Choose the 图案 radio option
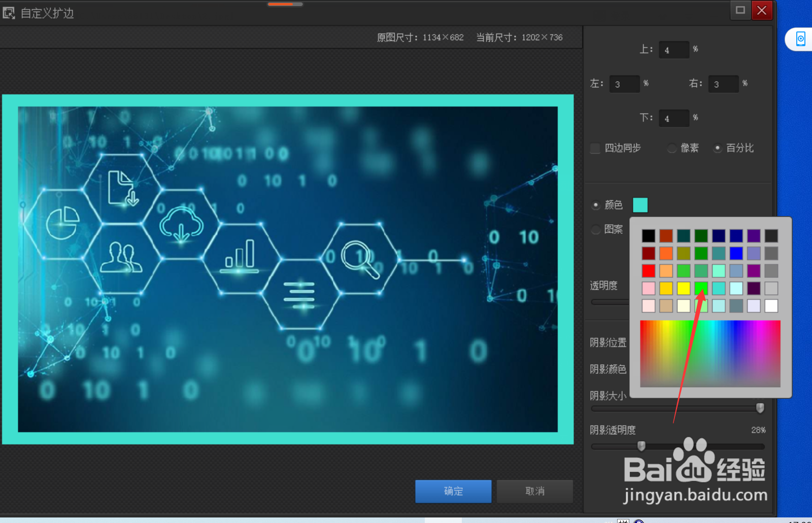Screen dimensions: 812x523 click(x=596, y=229)
